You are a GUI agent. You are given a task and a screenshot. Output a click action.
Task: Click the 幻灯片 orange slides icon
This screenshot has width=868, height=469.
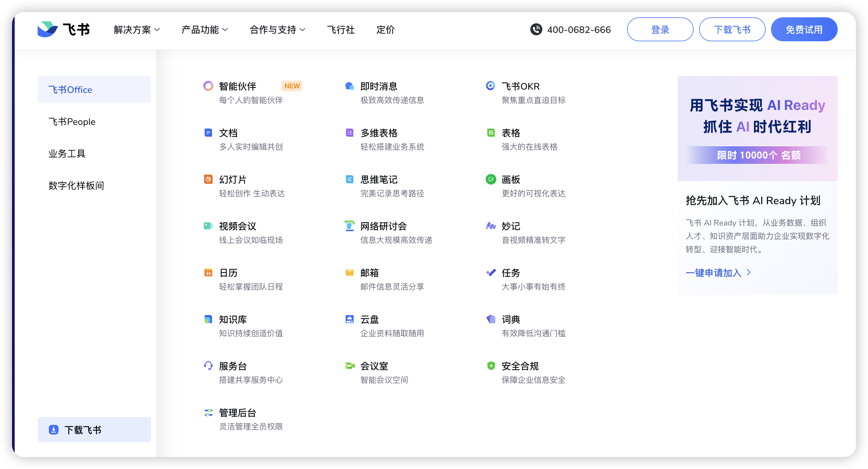(208, 179)
